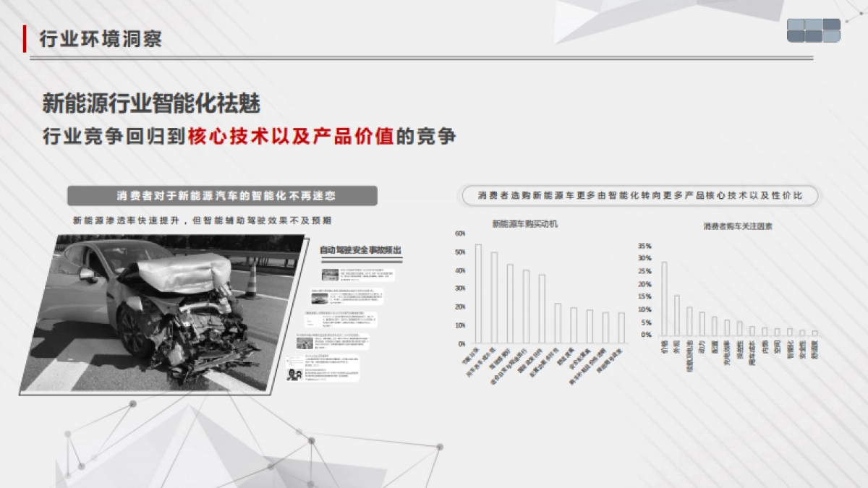Click the banner 消费者对于新能源汽车的智能化不再迷恋
Viewport: 868px width, 488px height.
tap(224, 194)
